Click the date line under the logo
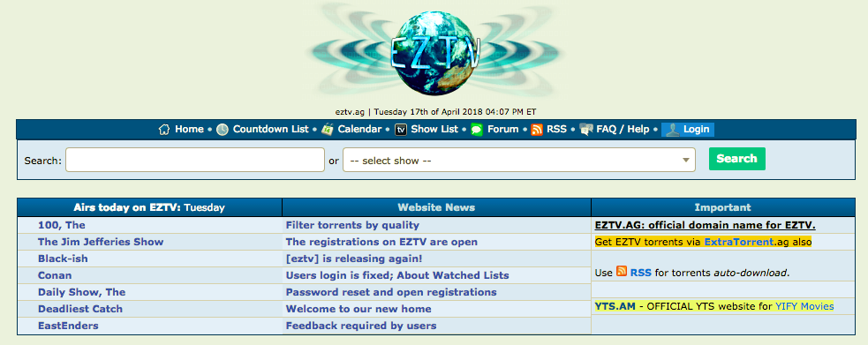Viewport: 868px width, 345px height. (435, 111)
